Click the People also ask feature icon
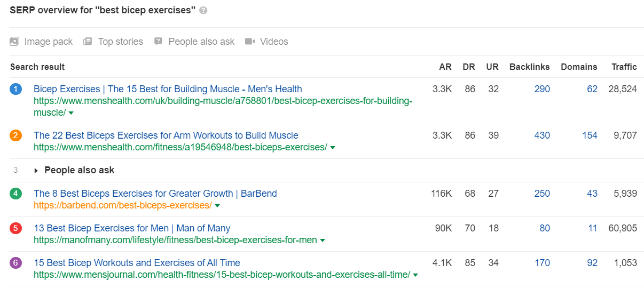Viewport: 644px width, 289px height. tap(158, 42)
